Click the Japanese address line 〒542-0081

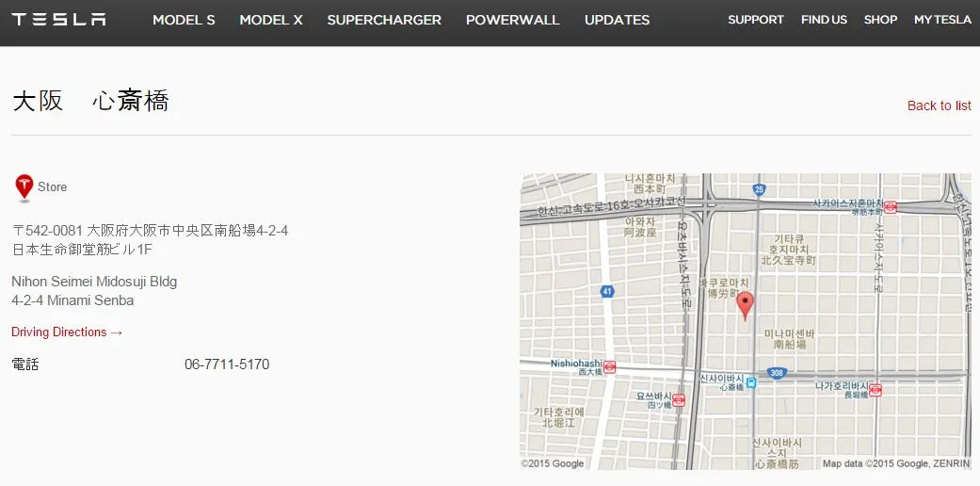(x=150, y=231)
